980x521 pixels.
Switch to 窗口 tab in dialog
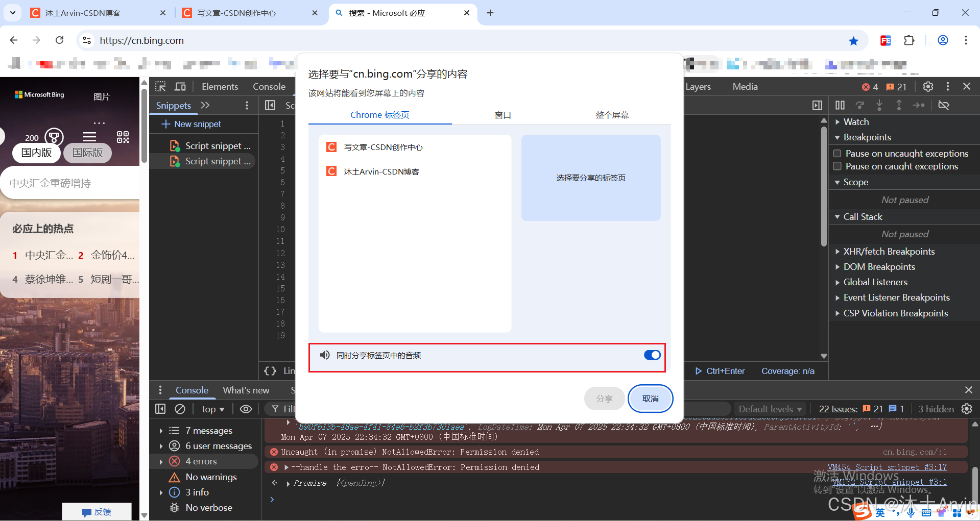503,115
